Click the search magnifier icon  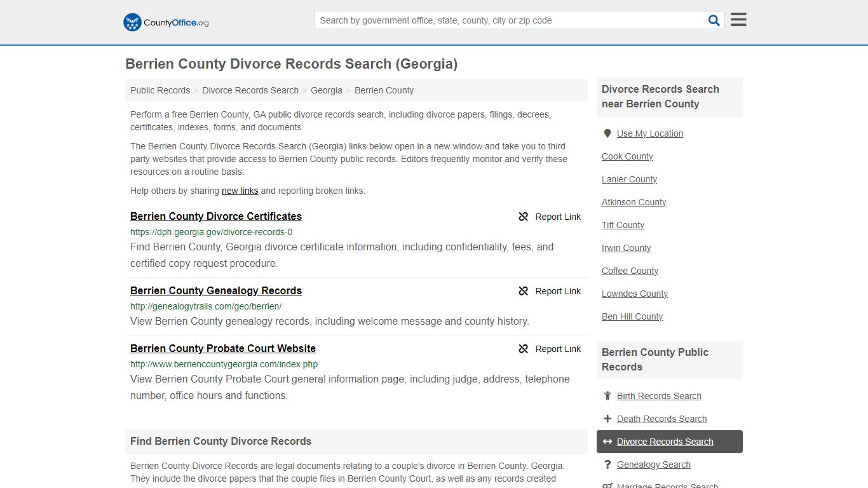[x=714, y=20]
